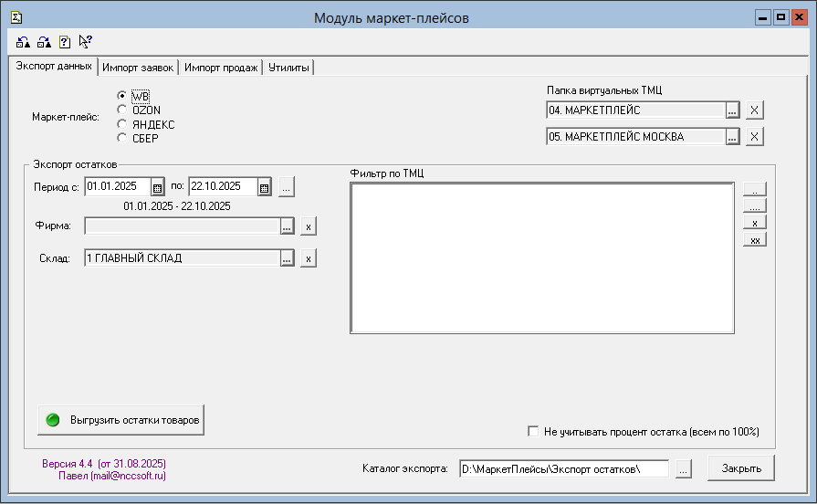This screenshot has width=817, height=504.
Task: Click inside the Каталог экспорта path field
Action: point(563,468)
